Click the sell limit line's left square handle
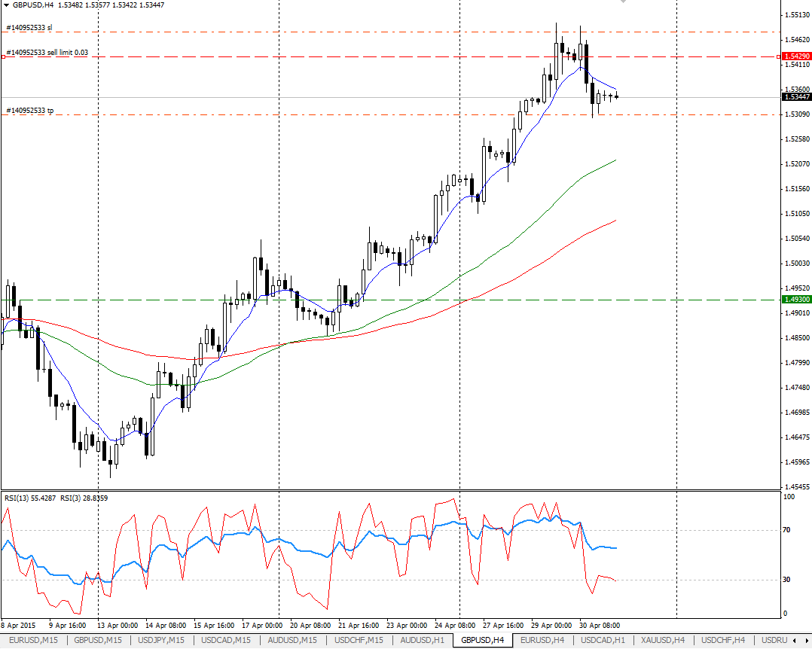 coord(3,56)
